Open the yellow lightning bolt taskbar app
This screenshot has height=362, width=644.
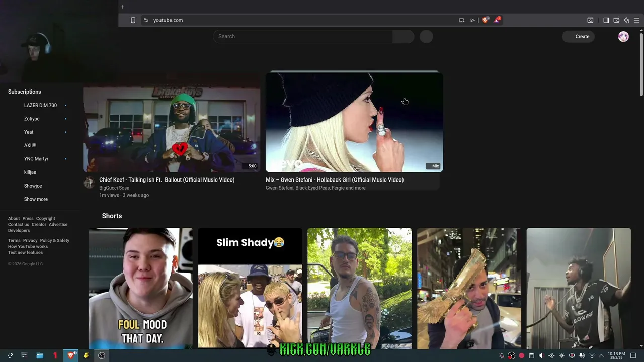[86, 355]
